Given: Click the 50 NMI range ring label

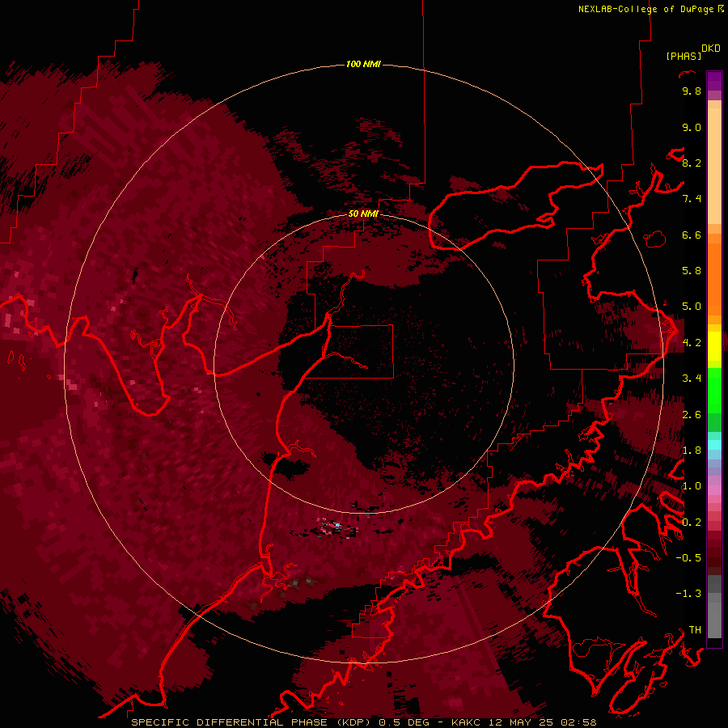Looking at the screenshot, I should pyautogui.click(x=363, y=214).
